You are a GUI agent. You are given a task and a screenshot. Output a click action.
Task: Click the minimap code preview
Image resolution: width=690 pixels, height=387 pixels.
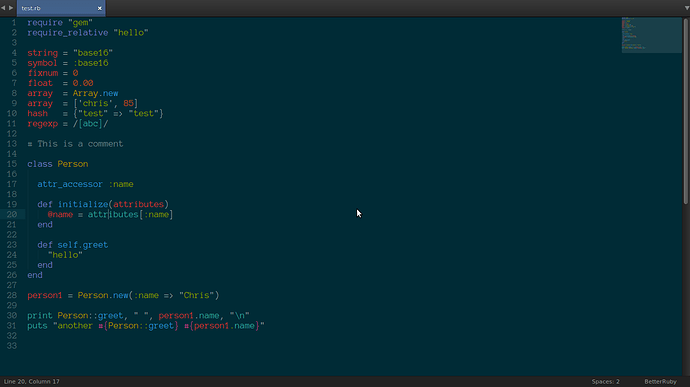click(x=651, y=35)
